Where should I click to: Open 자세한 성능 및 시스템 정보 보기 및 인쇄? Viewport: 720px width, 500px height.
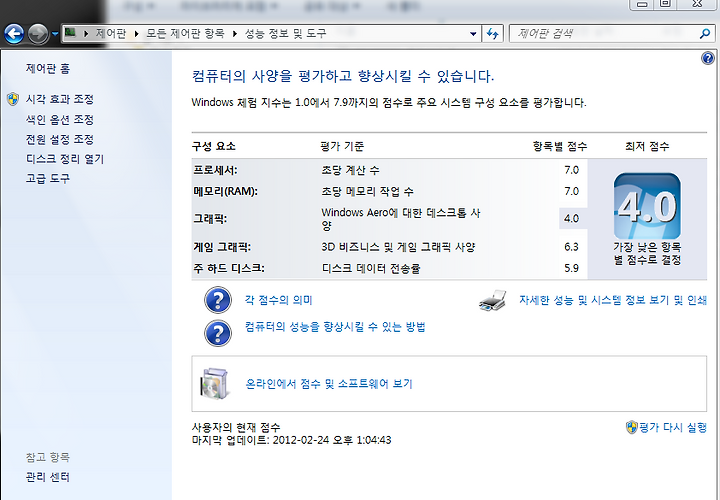coord(613,300)
